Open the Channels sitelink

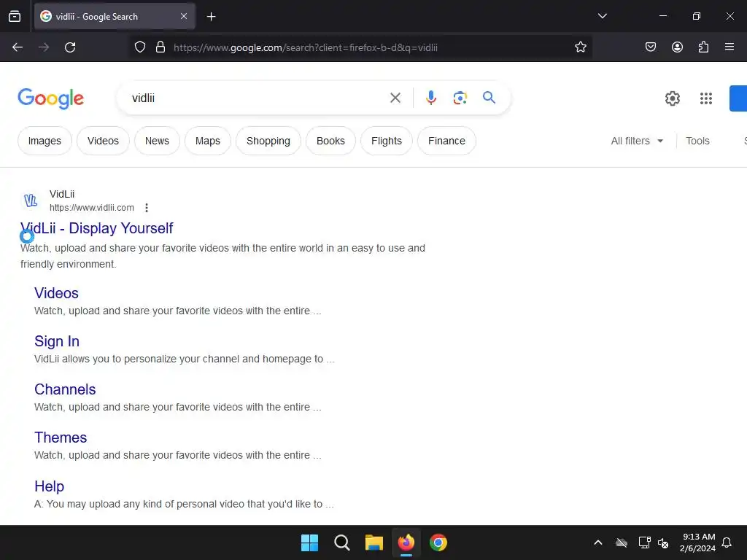65,389
